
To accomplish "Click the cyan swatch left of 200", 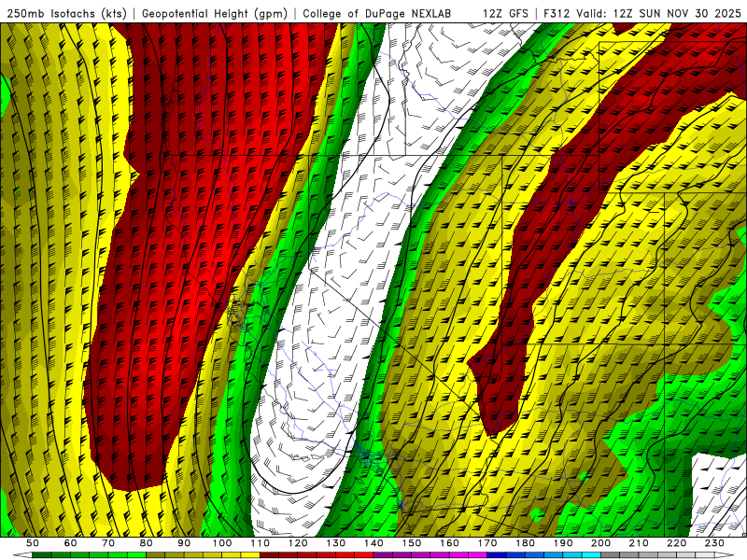I will click(x=591, y=555).
